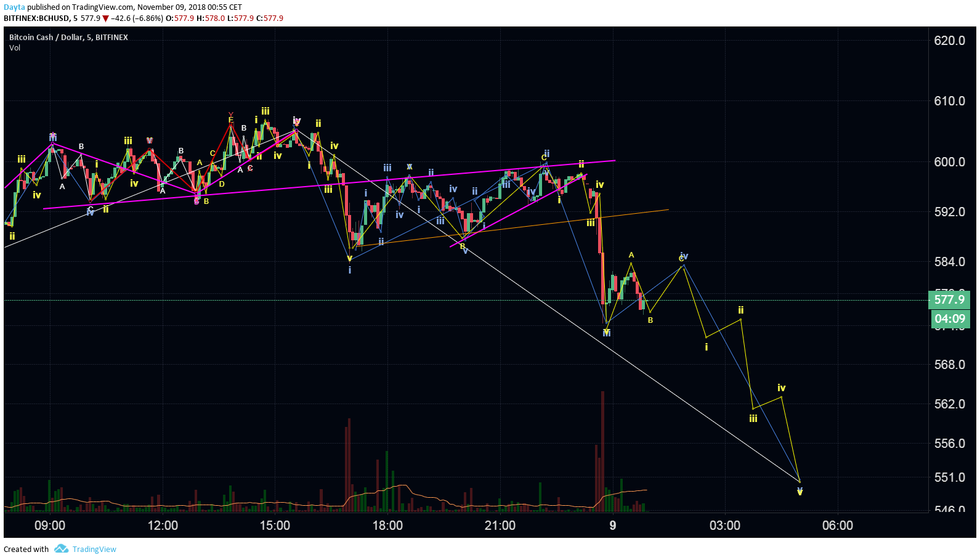Click the 610.0 price axis label
This screenshot has width=980, height=560.
[949, 101]
